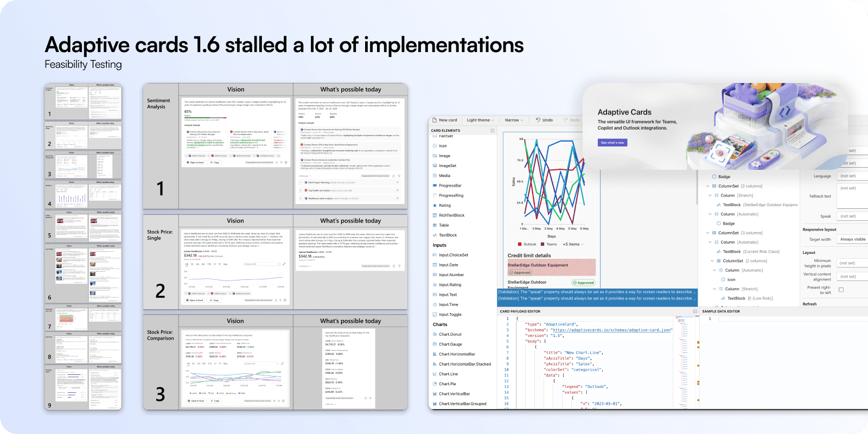
Task: Choose the Chart.Pie element icon
Action: pos(435,384)
